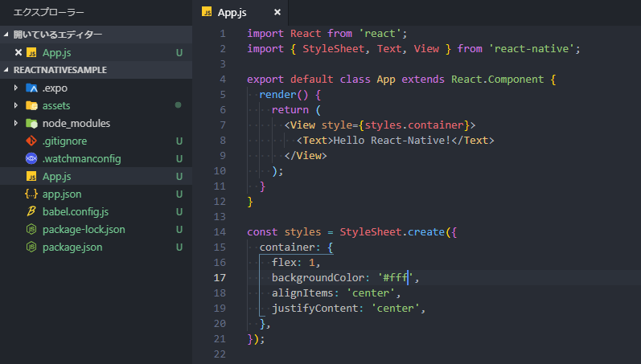
Task: Select the .expo folder name
Action: [x=55, y=88]
